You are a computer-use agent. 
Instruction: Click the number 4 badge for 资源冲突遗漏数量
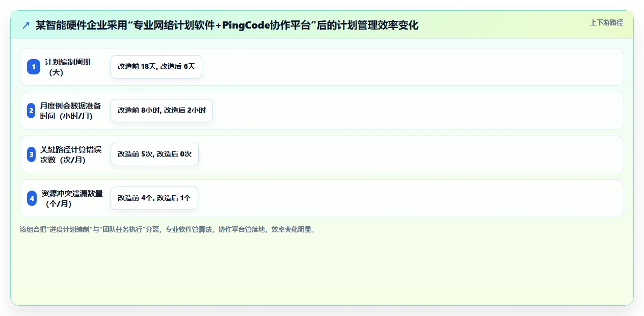[x=32, y=198]
